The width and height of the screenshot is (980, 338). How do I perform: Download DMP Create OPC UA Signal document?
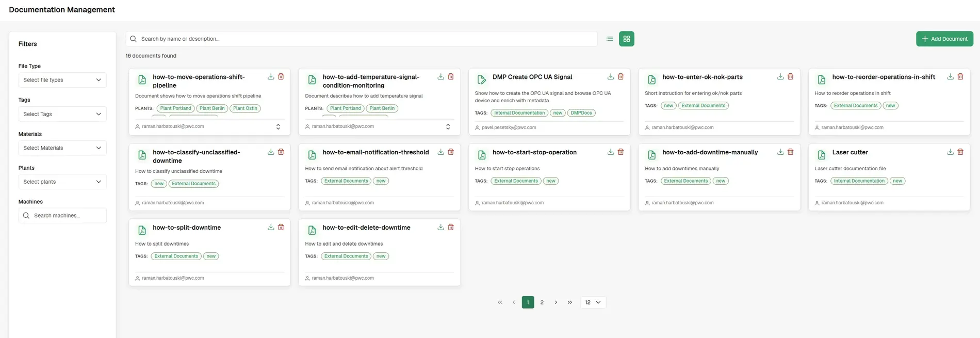[x=610, y=76]
